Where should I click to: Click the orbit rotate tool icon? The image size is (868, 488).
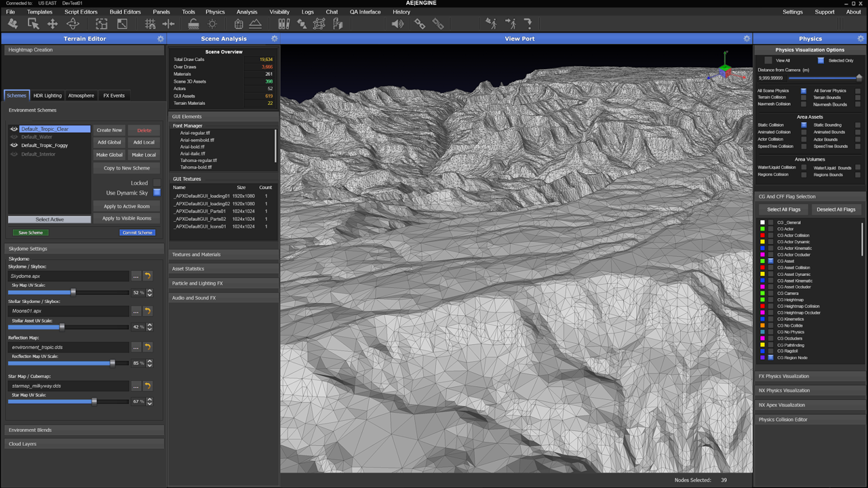(x=73, y=24)
